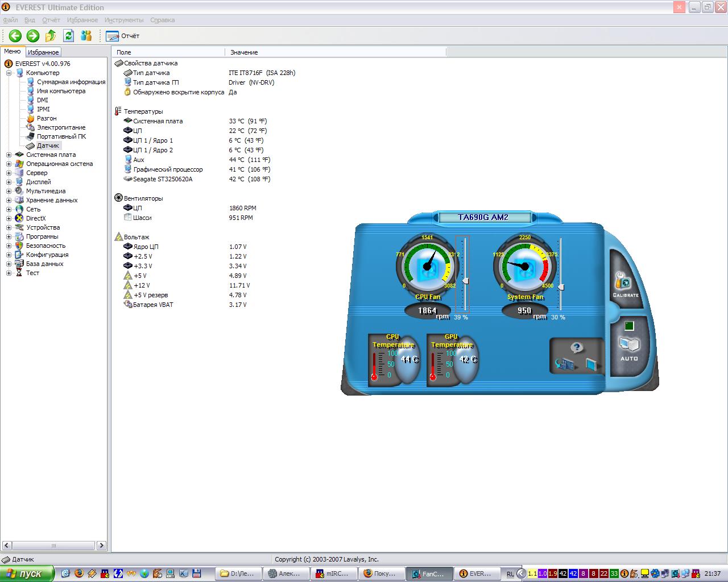Click the question mark help icon
This screenshot has width=728, height=582.
(577, 348)
